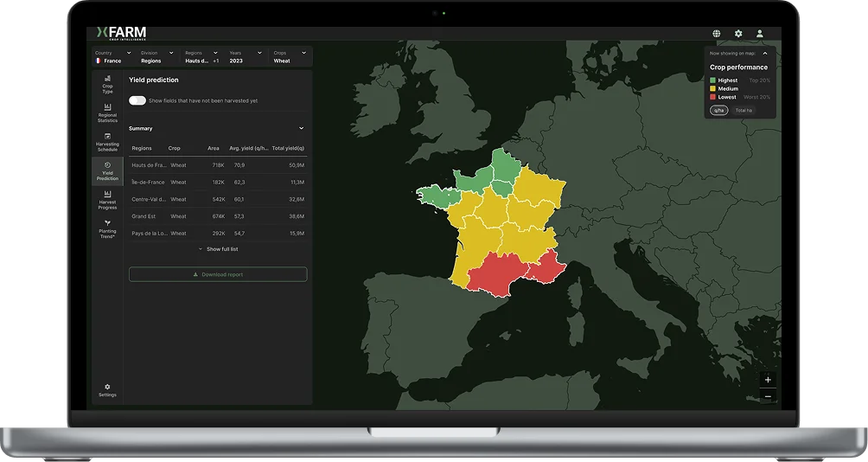
Task: Click the Provence red region on map
Action: (x=548, y=266)
